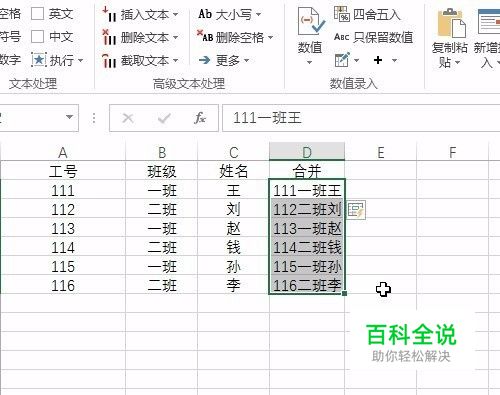The image size is (500, 395).
Task: Click the Ab case (大小写) icon
Action: 205,14
